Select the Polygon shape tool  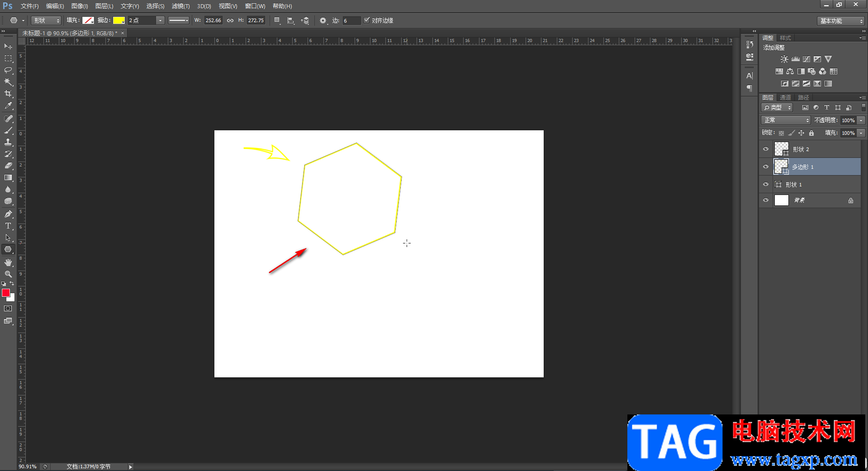pos(8,249)
